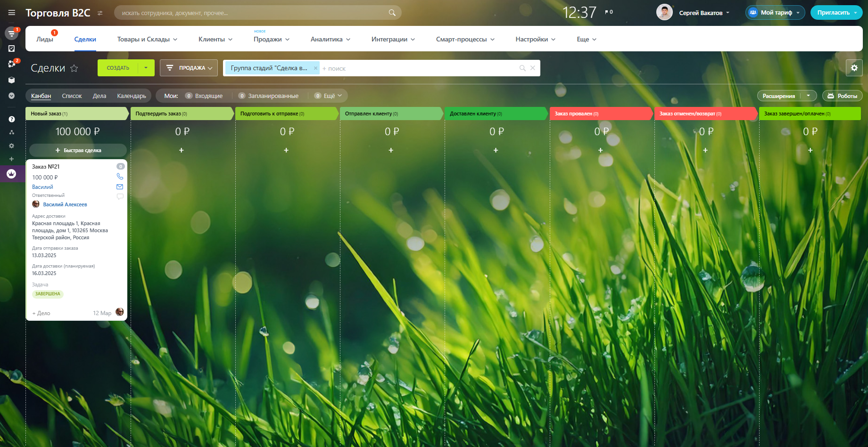The width and height of the screenshot is (868, 447).
Task: Click the flag counter next to the clock
Action: pyautogui.click(x=609, y=12)
